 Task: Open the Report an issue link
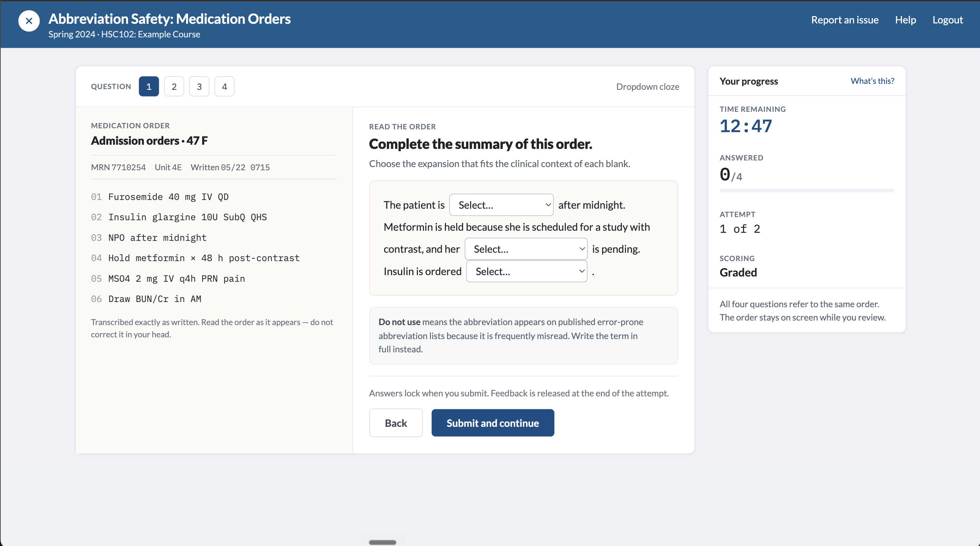pyautogui.click(x=845, y=20)
